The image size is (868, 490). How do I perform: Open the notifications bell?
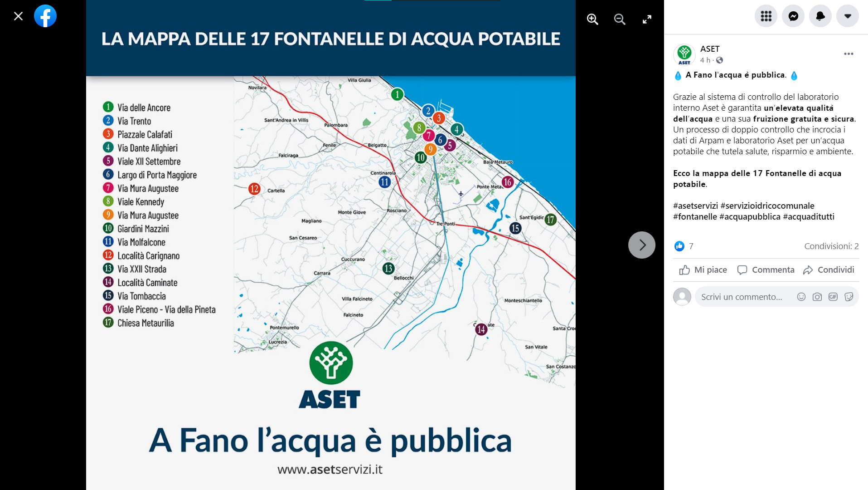tap(820, 16)
